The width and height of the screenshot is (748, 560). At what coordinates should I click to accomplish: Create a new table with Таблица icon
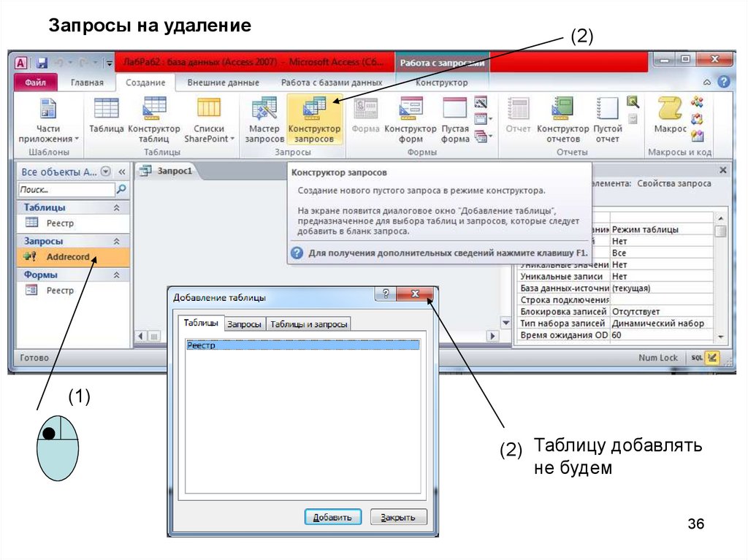point(107,115)
